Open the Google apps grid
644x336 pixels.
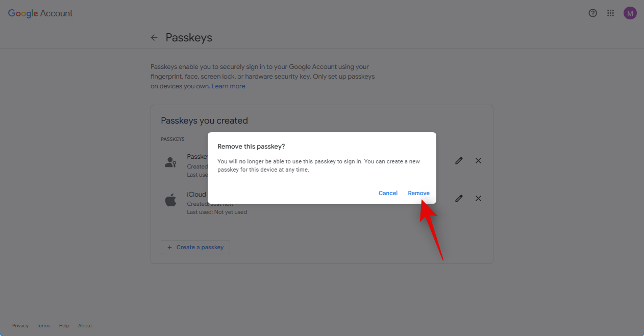pos(610,13)
